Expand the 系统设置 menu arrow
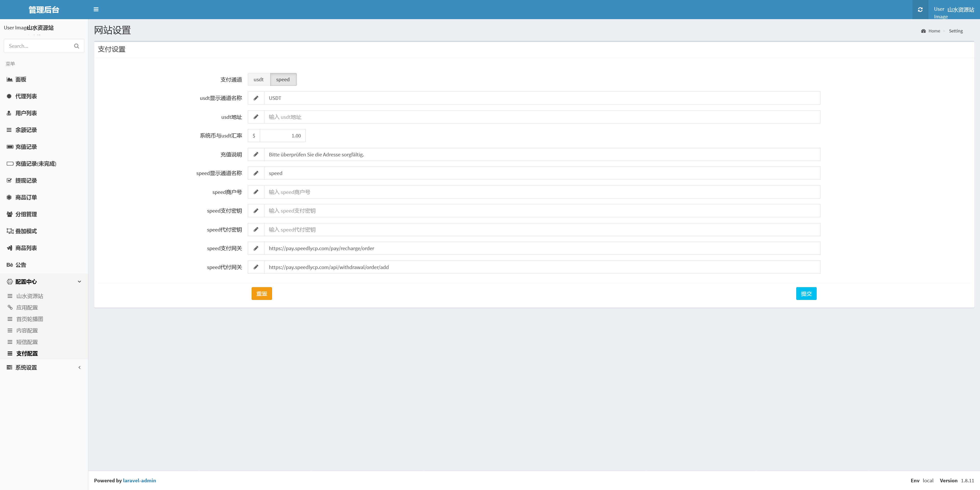980x490 pixels. (79, 367)
